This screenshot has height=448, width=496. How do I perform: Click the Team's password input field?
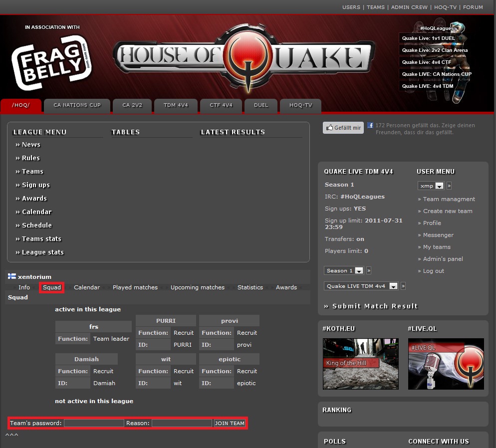94,423
